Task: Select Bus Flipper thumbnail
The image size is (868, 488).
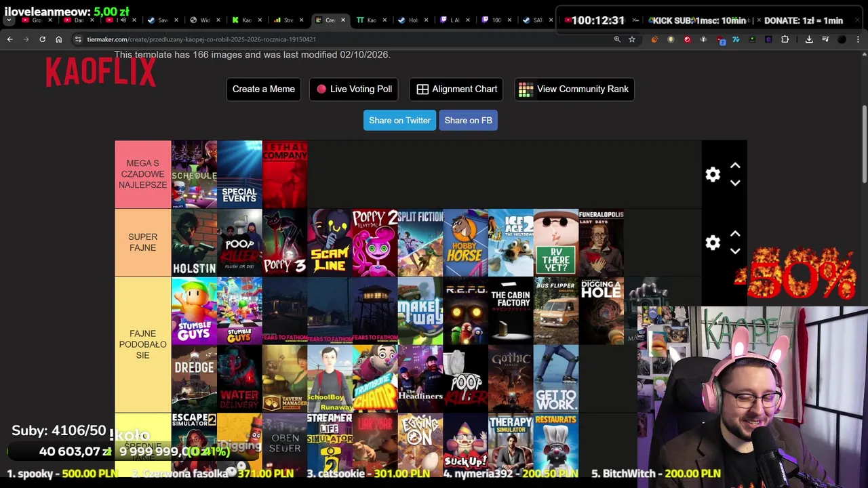Action: point(556,311)
